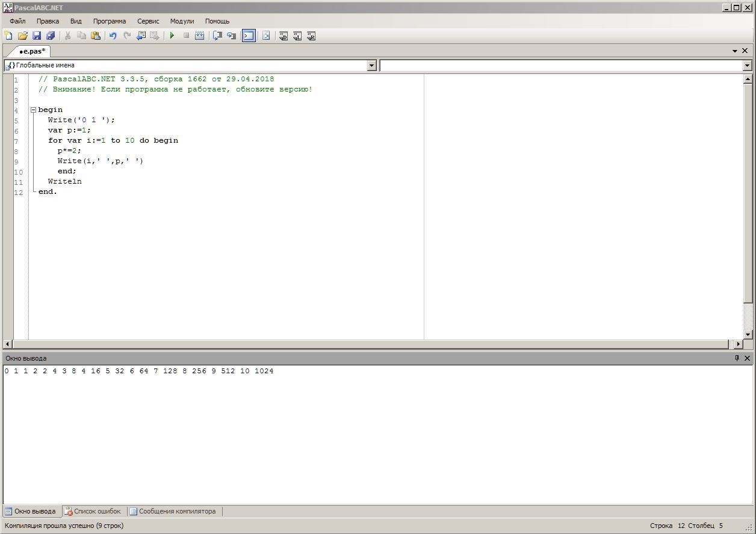Click the status message Компиляция прошла успешно
The image size is (756, 534).
64,526
